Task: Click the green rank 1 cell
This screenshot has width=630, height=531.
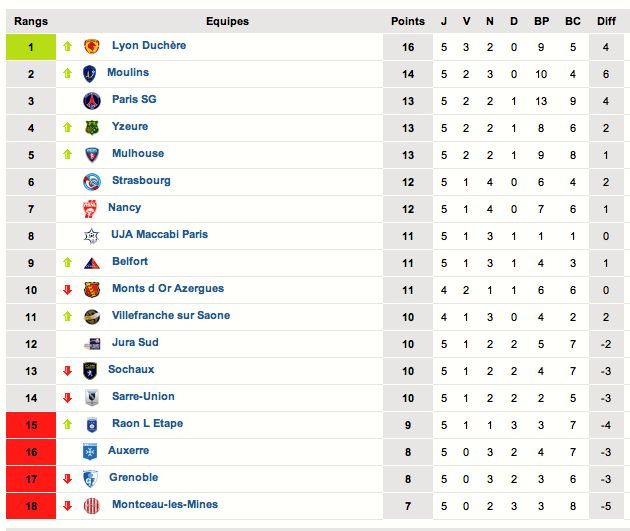Action: 31,47
